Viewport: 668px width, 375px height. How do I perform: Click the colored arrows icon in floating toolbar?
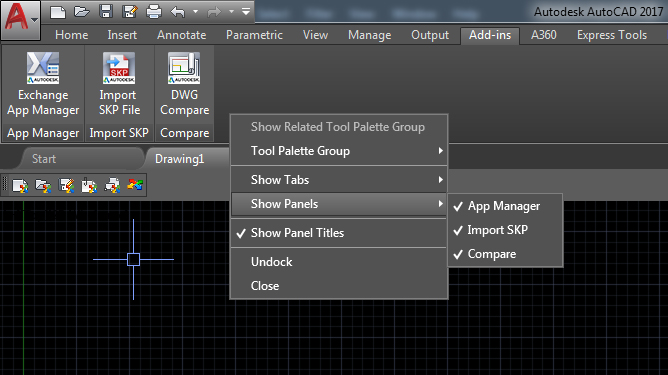pos(135,185)
